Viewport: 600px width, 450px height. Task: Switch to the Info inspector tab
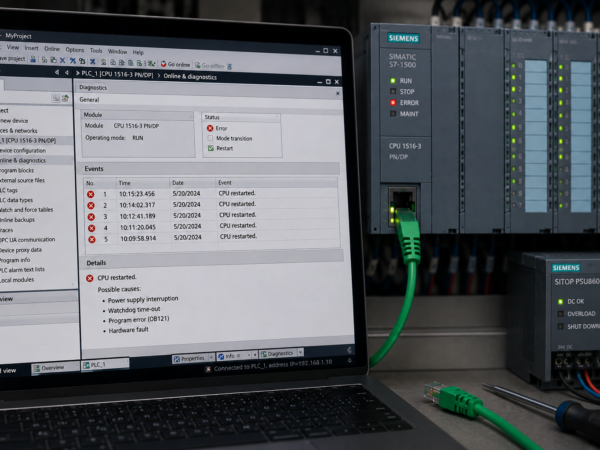click(x=234, y=356)
